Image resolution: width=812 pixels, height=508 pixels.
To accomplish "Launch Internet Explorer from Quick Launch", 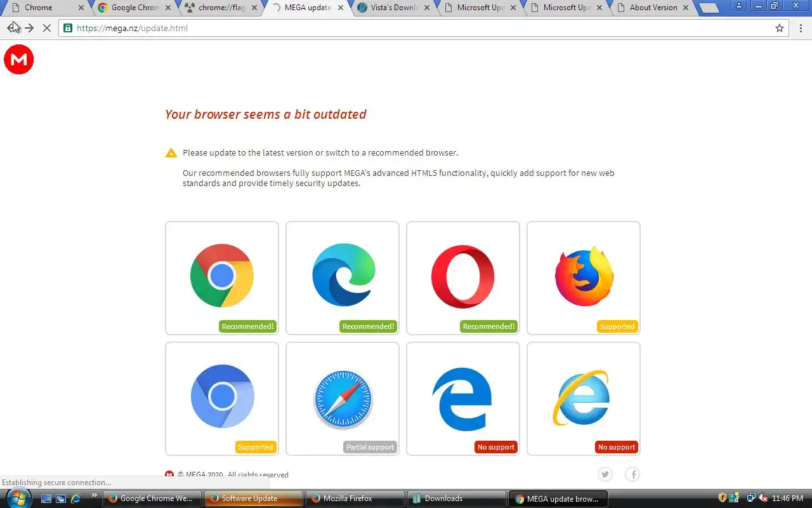I will [x=75, y=498].
